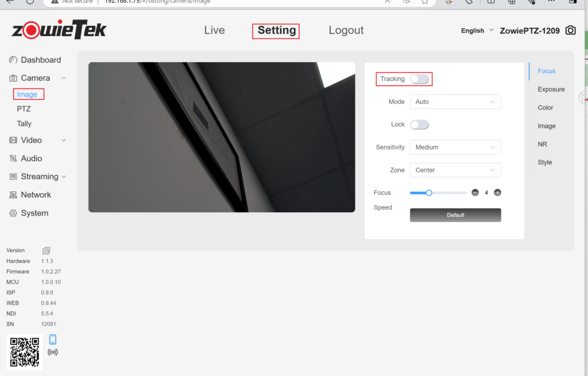Change language using the English dropdown
The image size is (588, 376).
pyautogui.click(x=477, y=30)
